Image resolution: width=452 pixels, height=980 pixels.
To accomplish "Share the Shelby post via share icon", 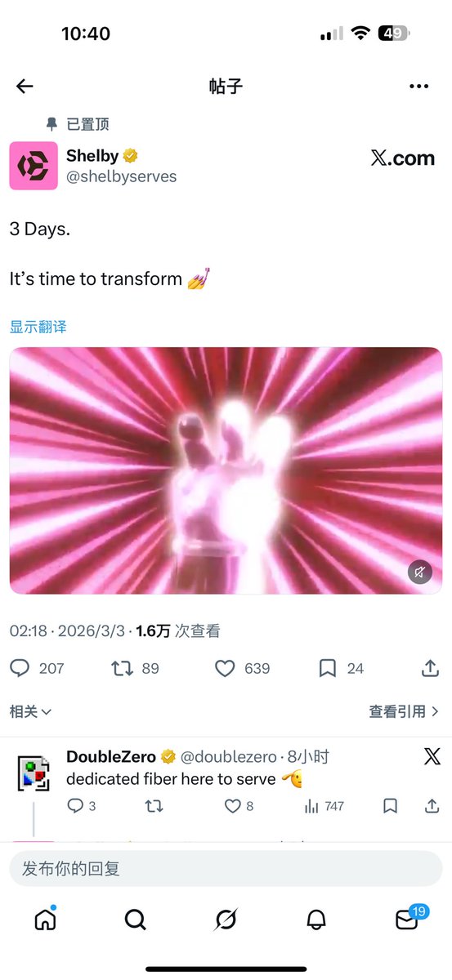I will [430, 668].
